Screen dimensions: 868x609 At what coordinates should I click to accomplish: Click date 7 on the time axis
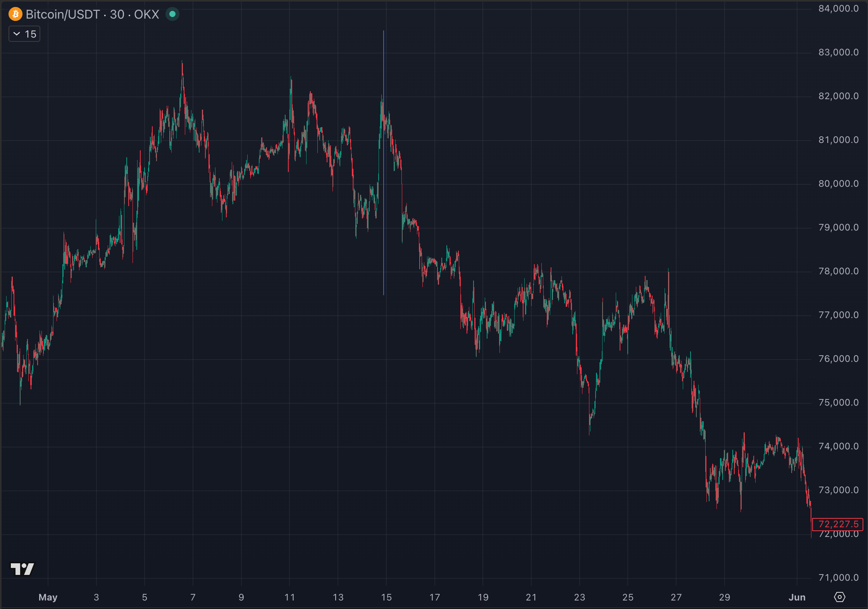tap(193, 597)
